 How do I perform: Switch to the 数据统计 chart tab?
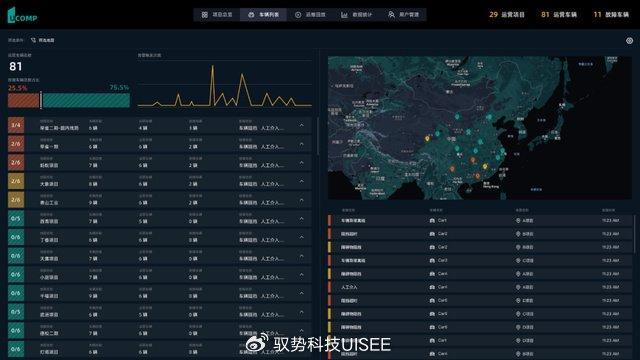(x=357, y=15)
